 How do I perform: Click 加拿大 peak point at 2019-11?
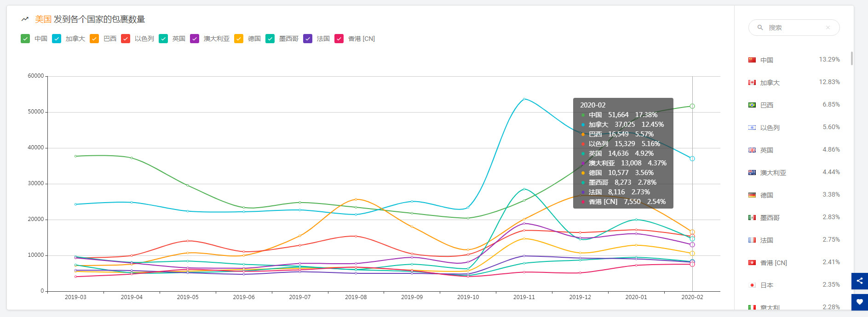(524, 99)
